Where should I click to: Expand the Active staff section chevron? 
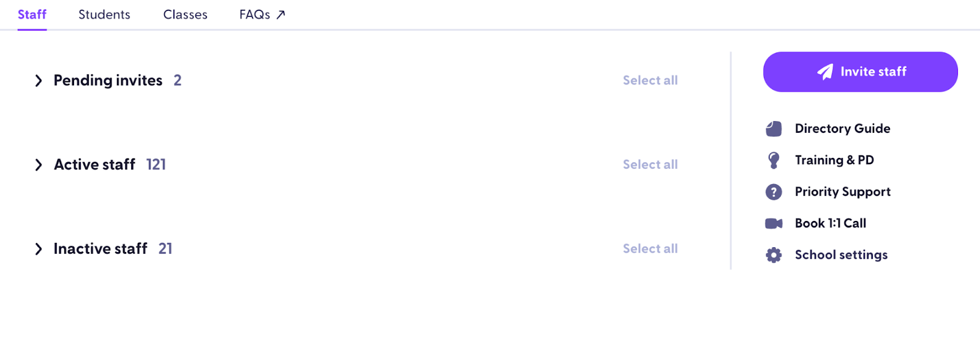point(39,165)
